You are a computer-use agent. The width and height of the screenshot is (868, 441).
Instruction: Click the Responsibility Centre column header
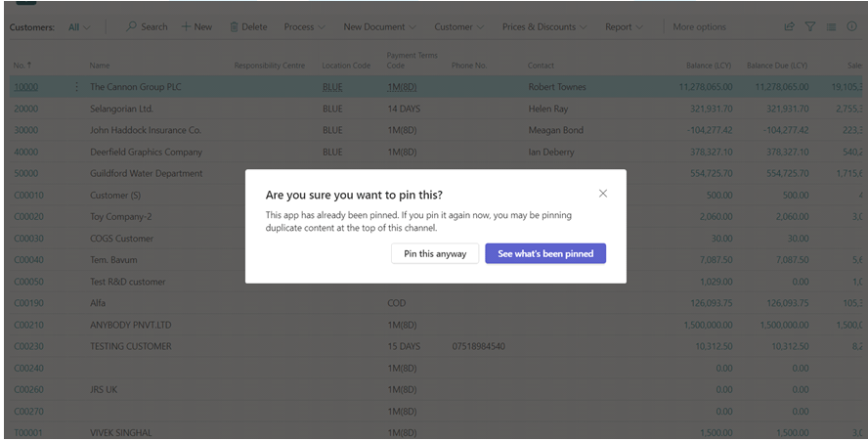point(270,66)
